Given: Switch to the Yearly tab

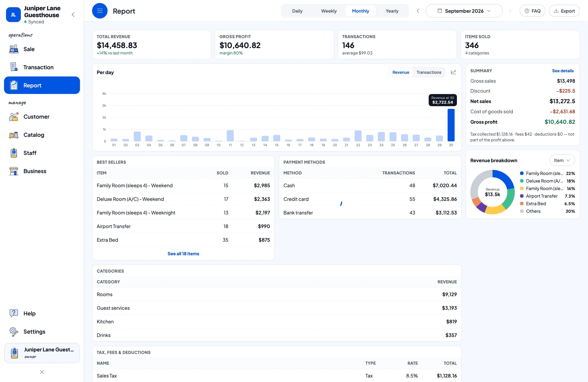Looking at the screenshot, I should click(x=392, y=11).
